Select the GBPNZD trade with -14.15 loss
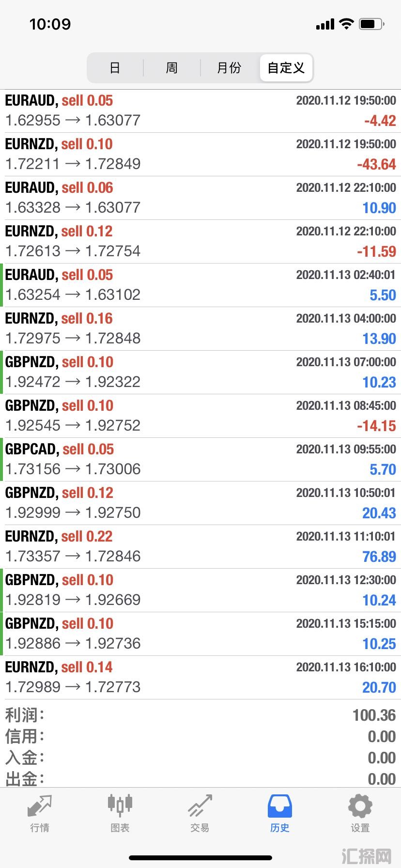Image resolution: width=401 pixels, height=868 pixels. click(x=200, y=416)
